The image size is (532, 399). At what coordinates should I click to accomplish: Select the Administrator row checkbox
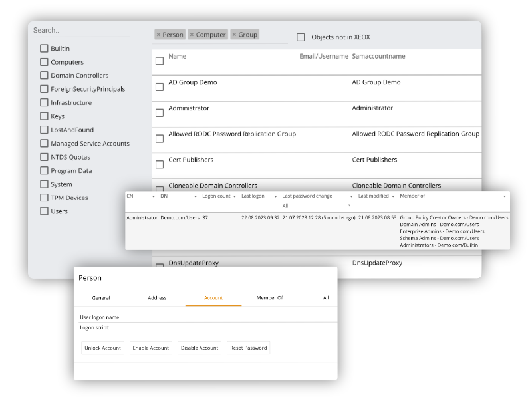tap(160, 113)
